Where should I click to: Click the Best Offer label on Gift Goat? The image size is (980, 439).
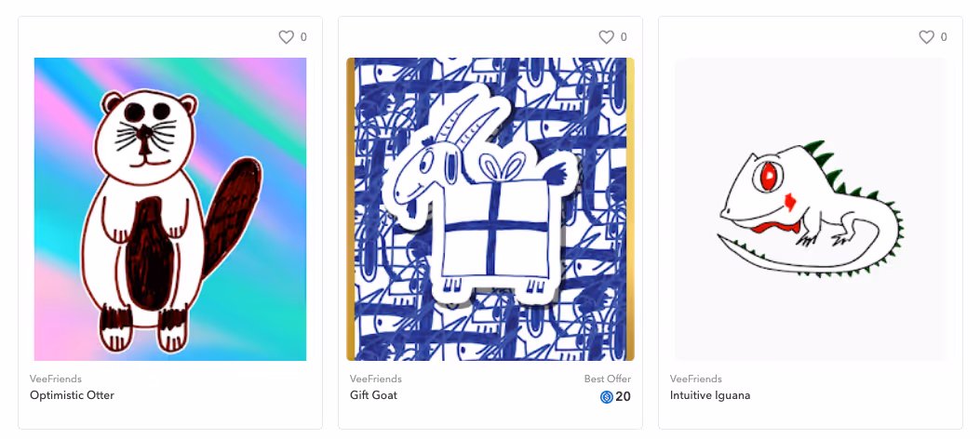(x=608, y=379)
